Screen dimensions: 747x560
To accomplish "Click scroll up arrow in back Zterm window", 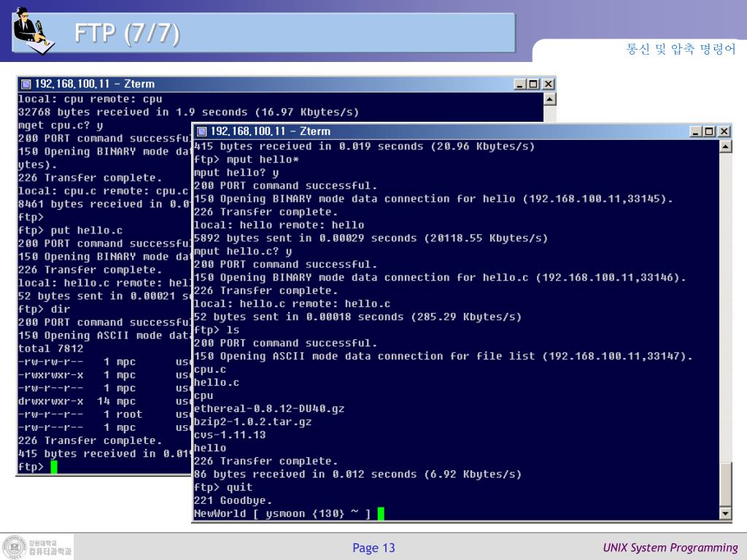I will pos(549,99).
